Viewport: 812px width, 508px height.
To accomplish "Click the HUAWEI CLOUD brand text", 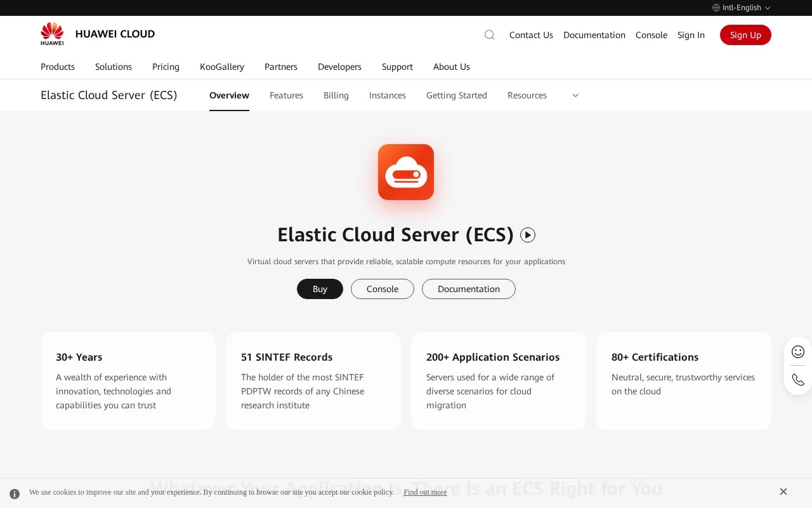I will click(115, 34).
